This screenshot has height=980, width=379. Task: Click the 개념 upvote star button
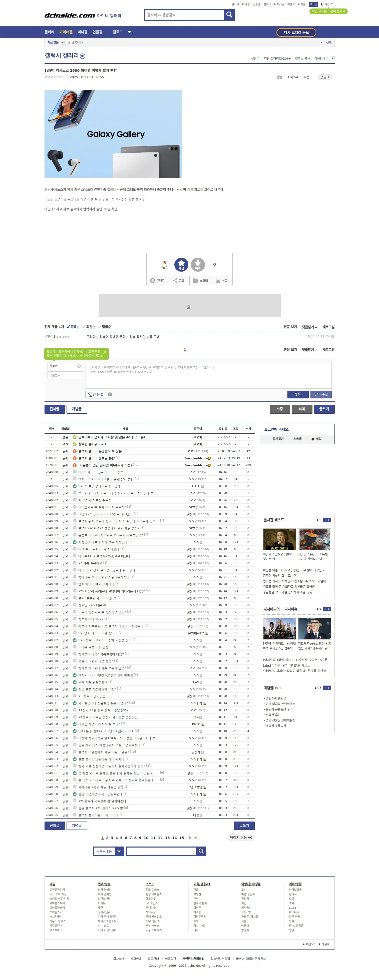(181, 264)
